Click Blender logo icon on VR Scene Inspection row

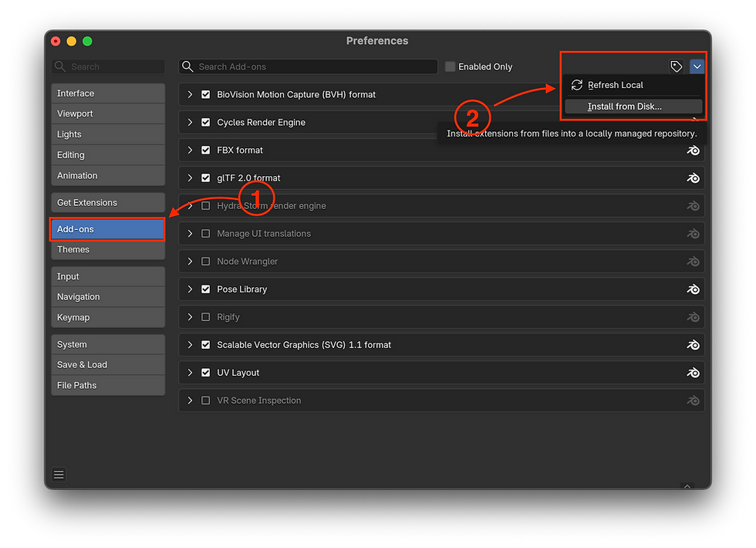[693, 401]
